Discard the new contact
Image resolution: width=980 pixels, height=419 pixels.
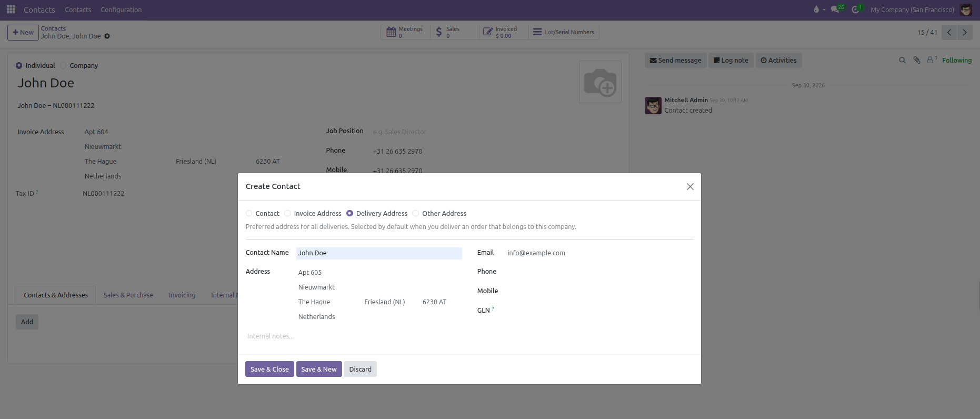click(x=361, y=369)
